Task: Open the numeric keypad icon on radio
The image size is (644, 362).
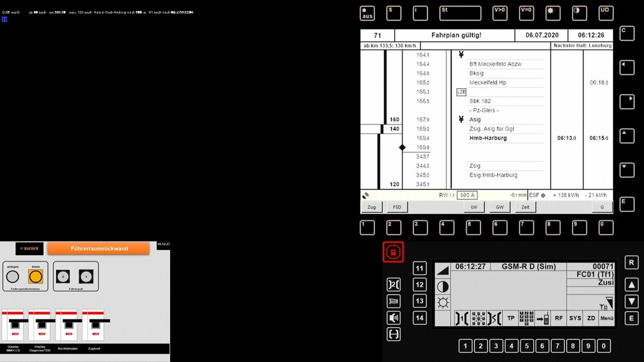Action: [x=526, y=318]
